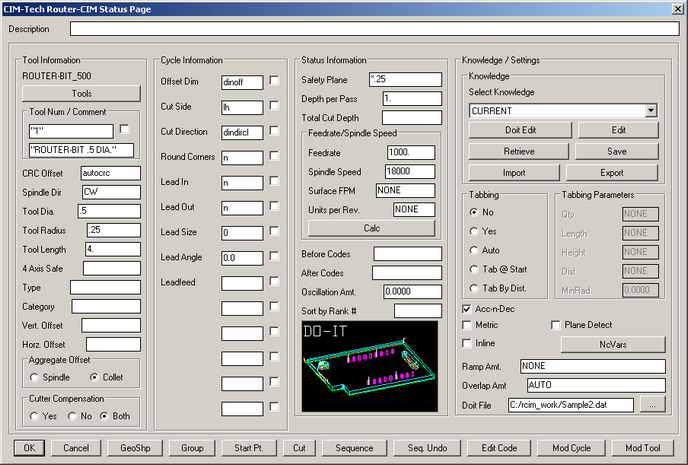Browse for Doit File with ellipsis button
688x465 pixels.
(652, 405)
